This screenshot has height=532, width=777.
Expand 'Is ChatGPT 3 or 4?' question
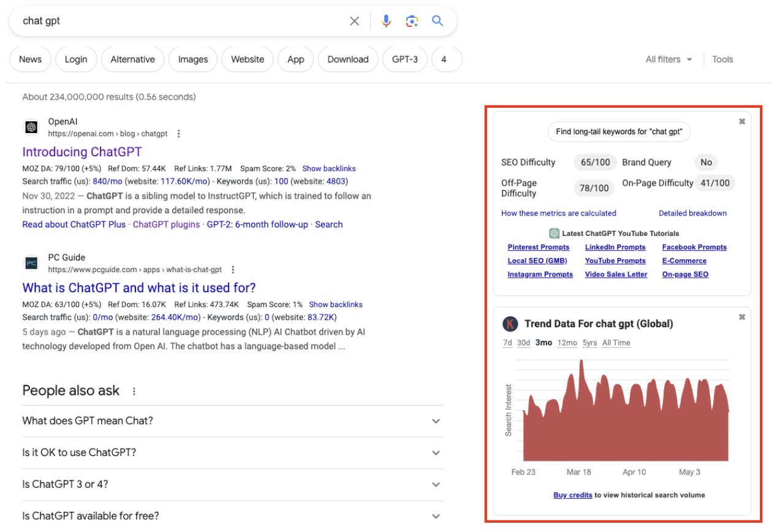click(x=233, y=485)
